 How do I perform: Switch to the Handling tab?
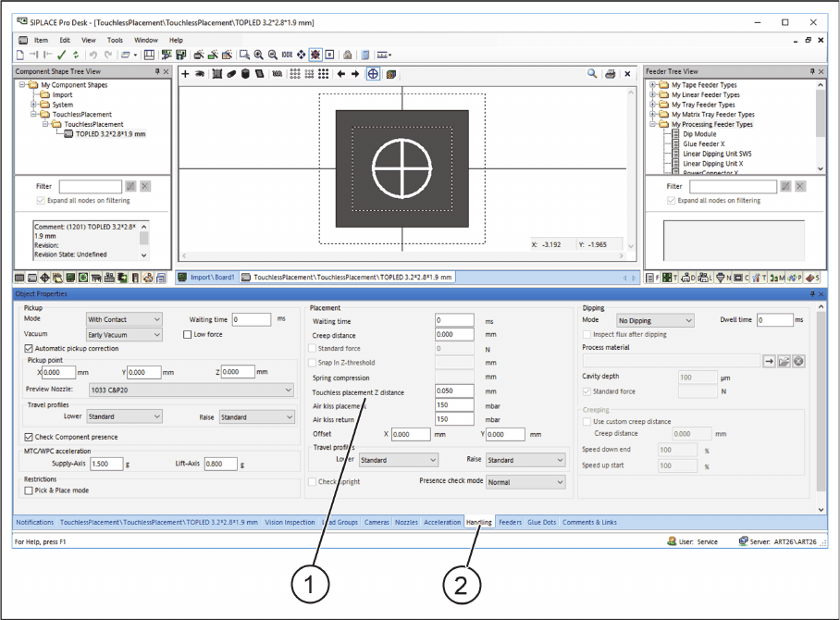pyautogui.click(x=478, y=522)
